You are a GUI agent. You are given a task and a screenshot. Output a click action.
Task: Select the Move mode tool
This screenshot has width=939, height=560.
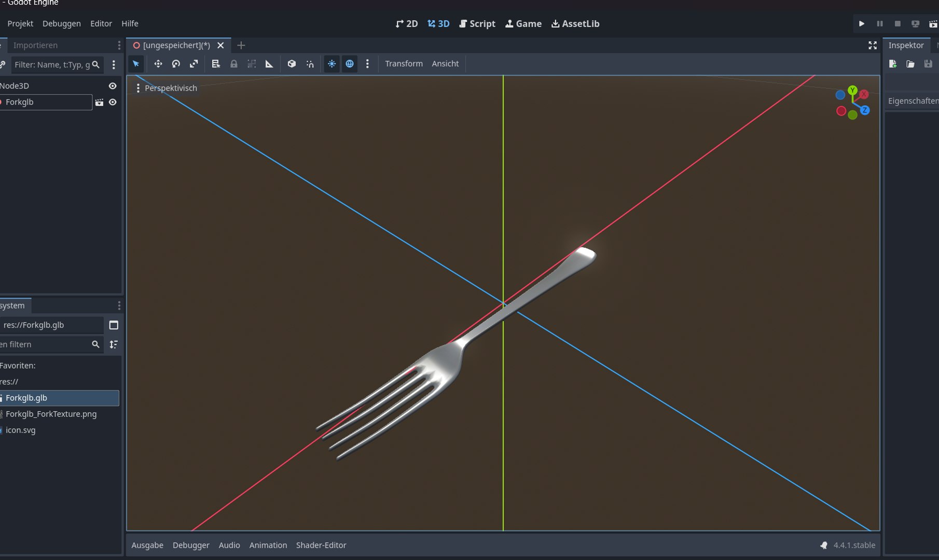pyautogui.click(x=158, y=64)
